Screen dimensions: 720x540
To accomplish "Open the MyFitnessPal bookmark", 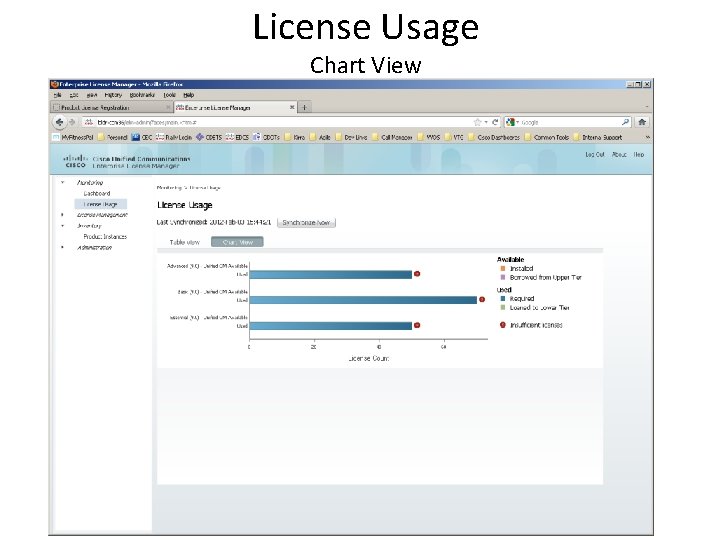I will pos(73,137).
